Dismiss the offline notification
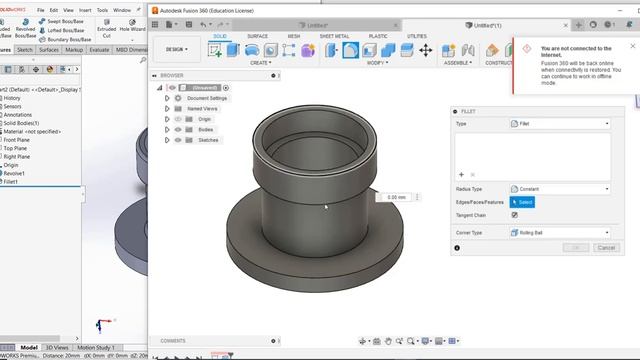 coord(633,46)
